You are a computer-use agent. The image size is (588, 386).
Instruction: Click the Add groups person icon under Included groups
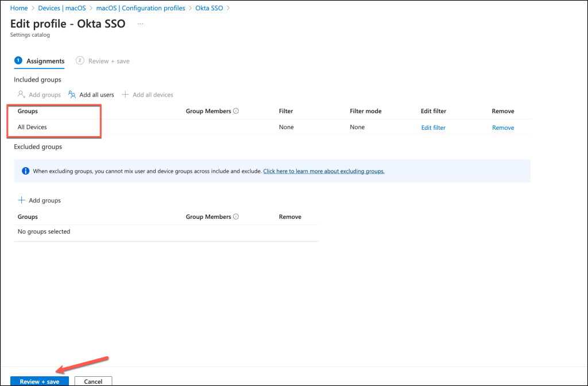coord(21,95)
